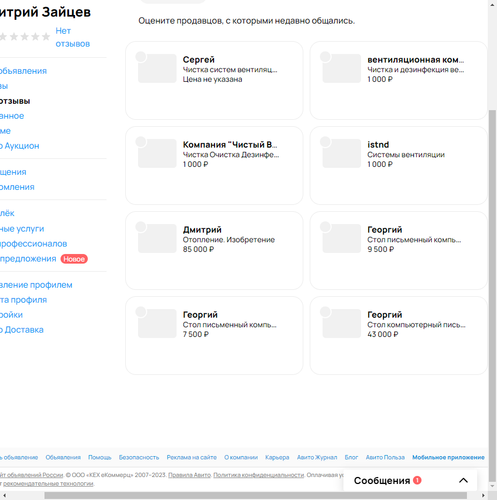
Task: Click the horizontal scrollbar right arrow
Action: pyautogui.click(x=483, y=495)
